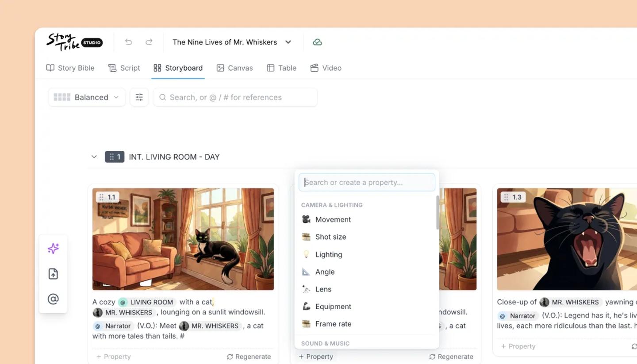The image size is (637, 364).
Task: Open the project title dropdown
Action: tap(232, 42)
